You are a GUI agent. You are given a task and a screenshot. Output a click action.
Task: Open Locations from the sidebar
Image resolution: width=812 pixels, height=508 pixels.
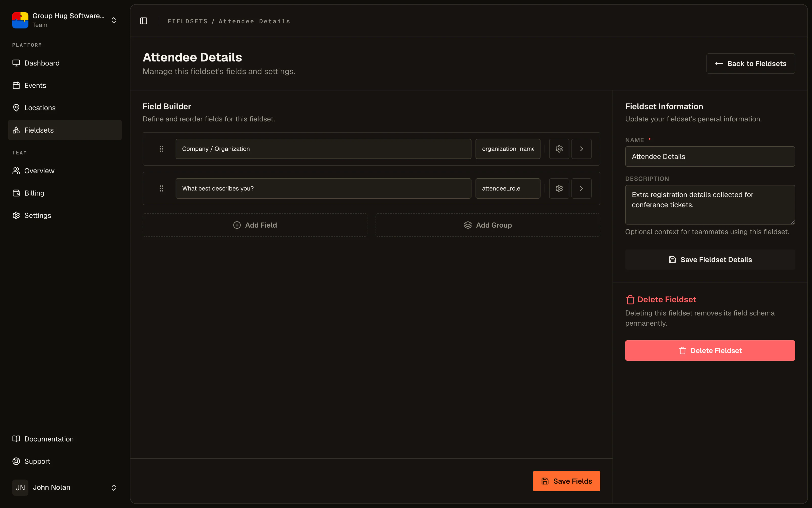pyautogui.click(x=65, y=108)
